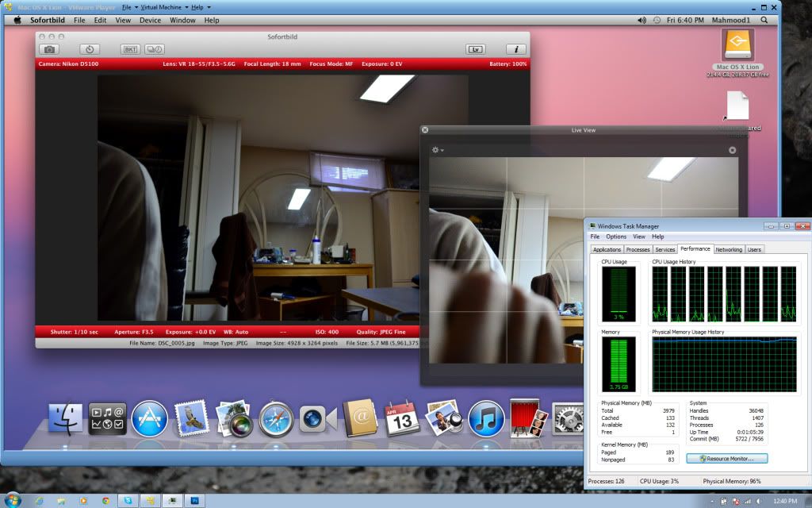Switch to Services tab in Task Manager

click(x=665, y=249)
